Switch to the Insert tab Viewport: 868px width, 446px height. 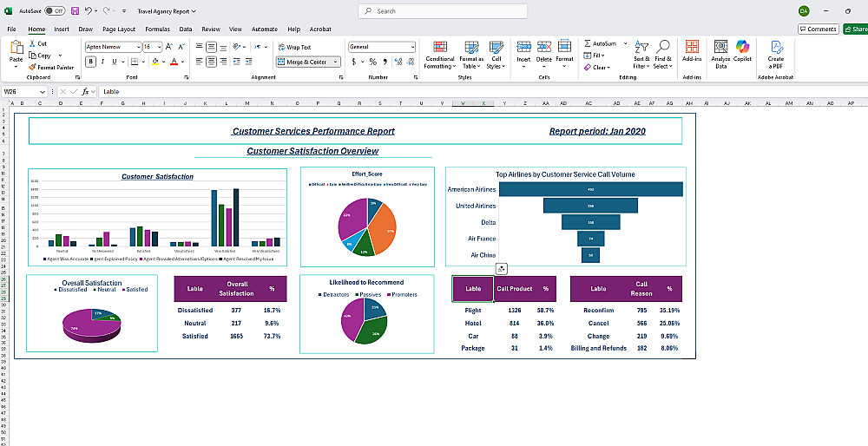pyautogui.click(x=62, y=29)
